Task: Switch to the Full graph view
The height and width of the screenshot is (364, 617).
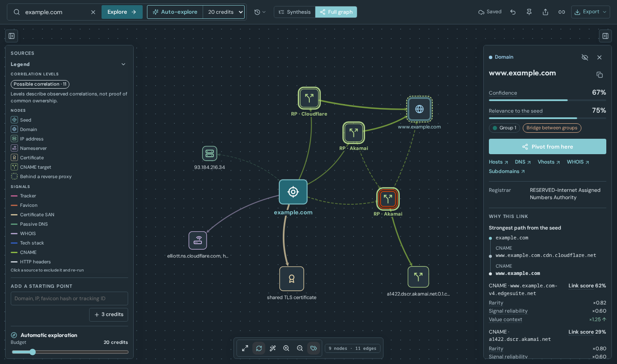Action: (x=336, y=12)
